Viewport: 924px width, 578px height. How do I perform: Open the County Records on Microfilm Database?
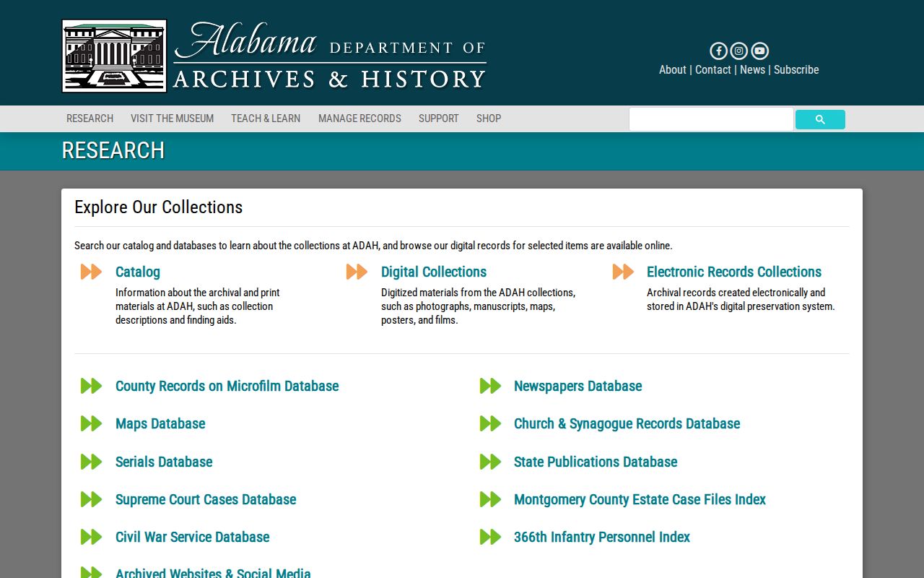227,386
